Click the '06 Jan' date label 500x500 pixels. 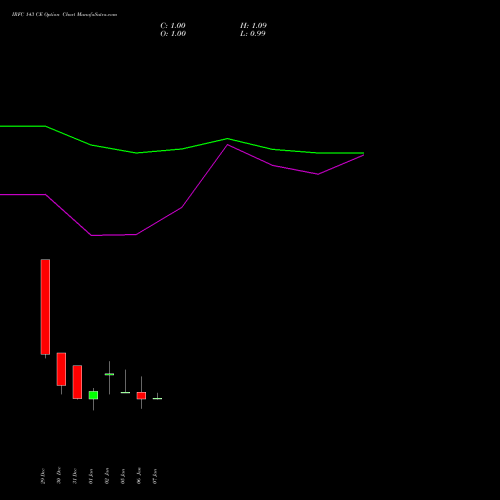tap(139, 476)
